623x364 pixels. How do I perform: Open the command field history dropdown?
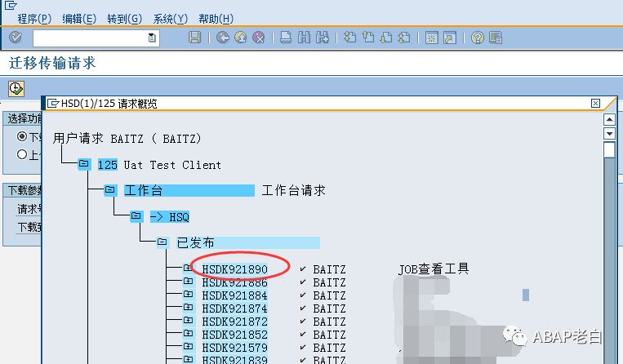[152, 38]
